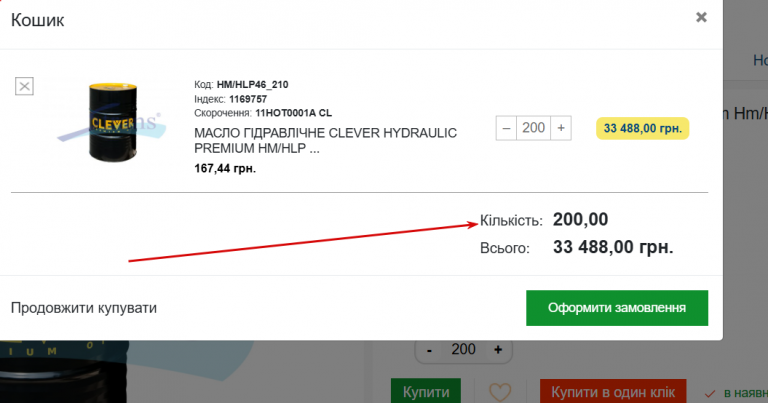Click background page quantity field 200
The width and height of the screenshot is (768, 403).
tap(463, 350)
